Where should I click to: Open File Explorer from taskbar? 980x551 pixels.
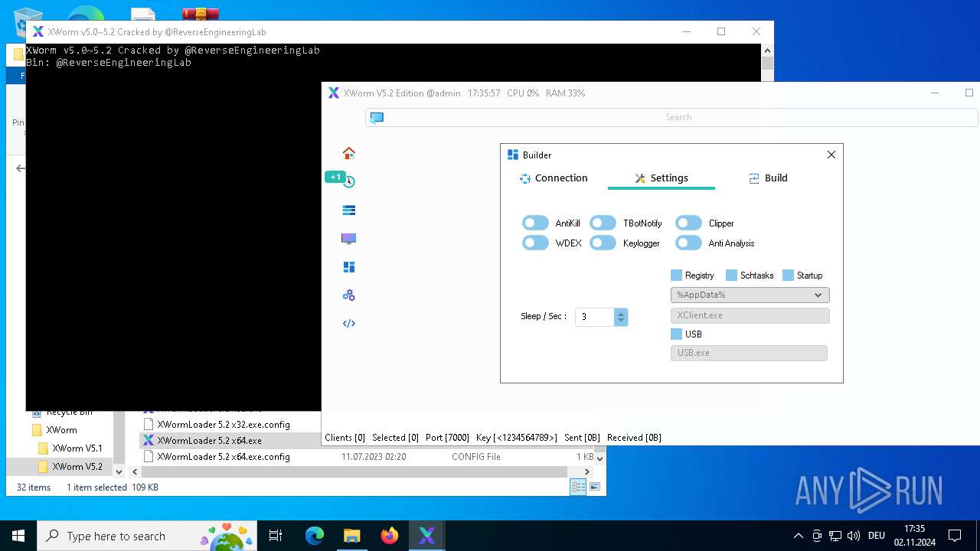coord(351,536)
